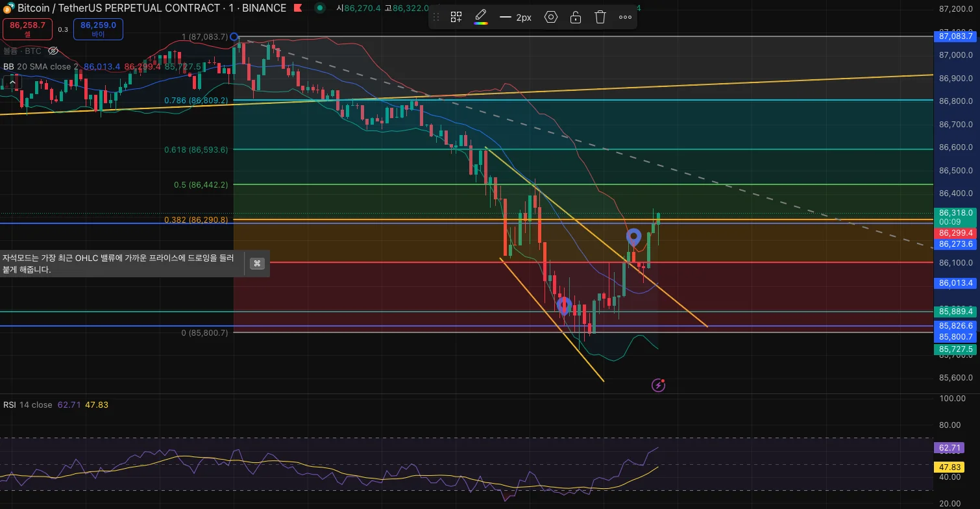Viewport: 980px width, 509px height.
Task: Click the blue 86,013.4 price axis label
Action: 957,283
